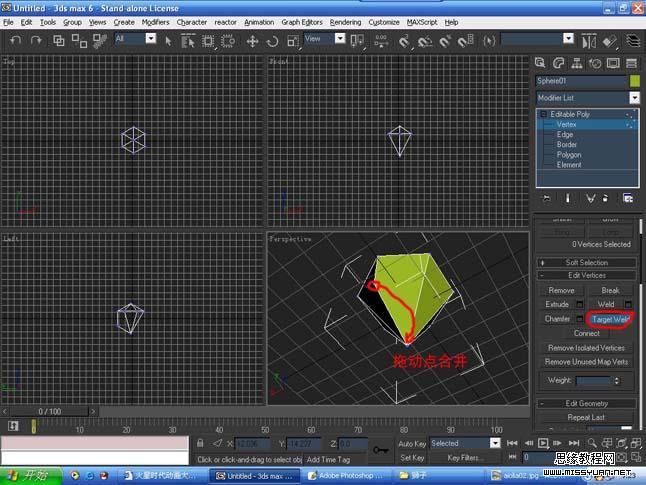
Task: Click the Break button
Action: pos(610,291)
